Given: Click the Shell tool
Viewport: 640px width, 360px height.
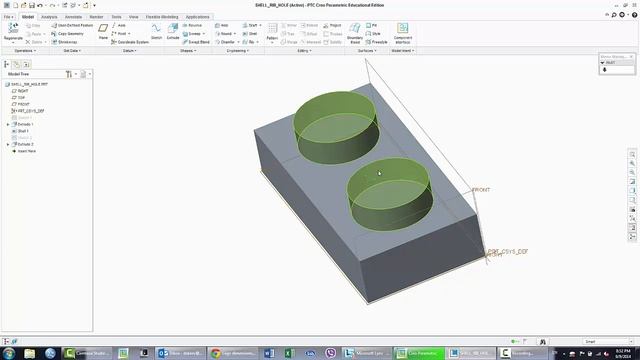Looking at the screenshot, I should click(x=250, y=33).
